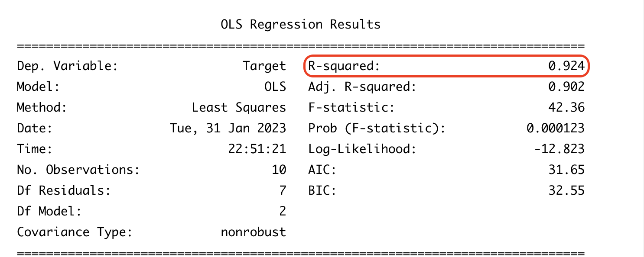Image resolution: width=644 pixels, height=257 pixels.
Task: Select the Log-Likelihood value -12.823
Action: pos(559,149)
